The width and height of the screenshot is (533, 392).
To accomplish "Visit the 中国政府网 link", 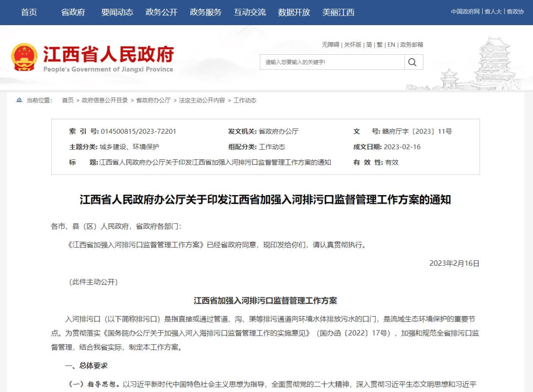I will point(465,11).
